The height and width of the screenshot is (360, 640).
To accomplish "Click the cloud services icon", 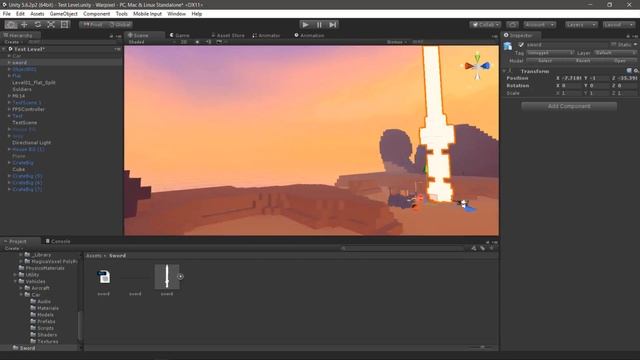I will tap(512, 25).
